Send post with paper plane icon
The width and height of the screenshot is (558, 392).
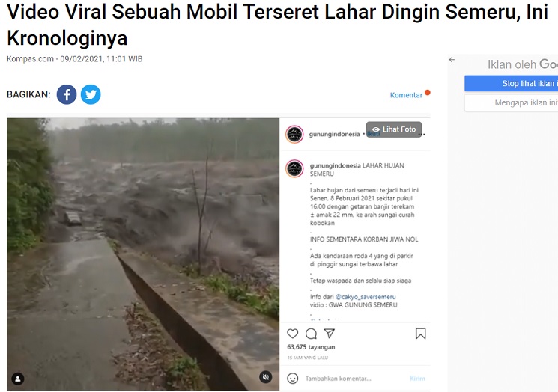(330, 334)
